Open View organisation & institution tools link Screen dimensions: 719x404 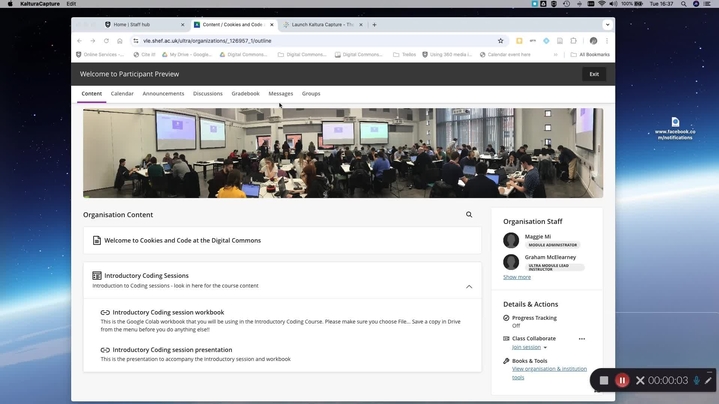(x=549, y=373)
